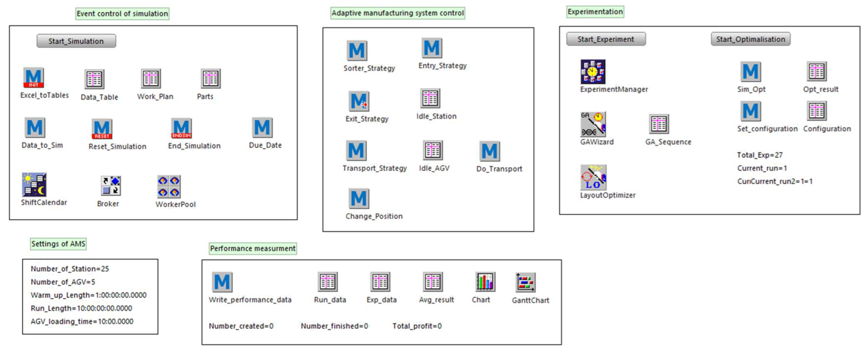Select the Total_profit=0 variable
The width and height of the screenshot is (868, 354).
417,326
